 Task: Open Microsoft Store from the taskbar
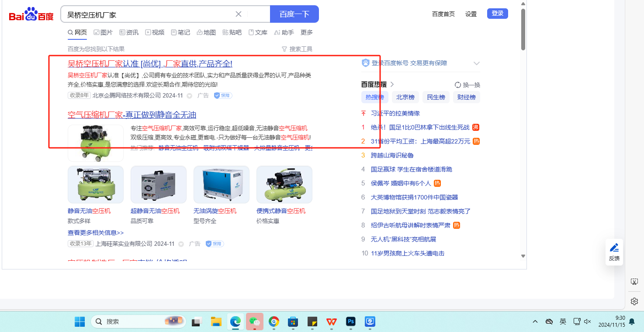coord(293,322)
